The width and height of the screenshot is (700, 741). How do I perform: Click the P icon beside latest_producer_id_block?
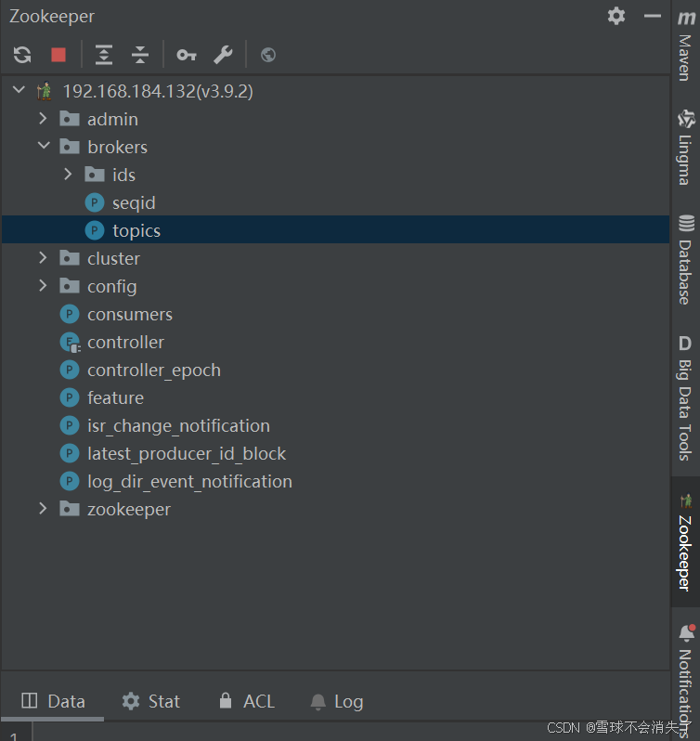tap(70, 454)
